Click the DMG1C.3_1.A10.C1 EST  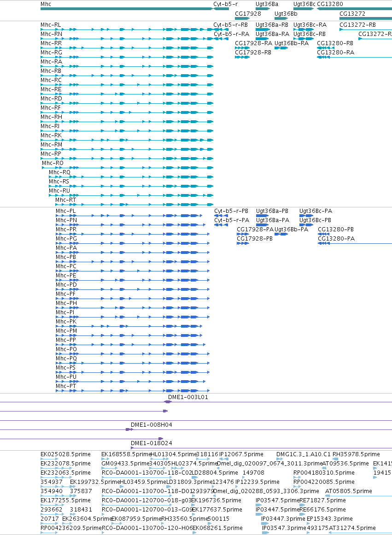[280, 459]
